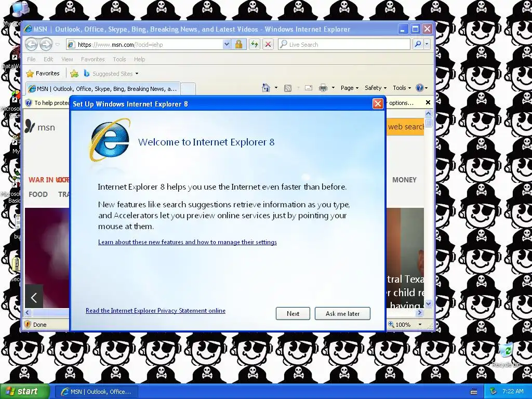The image size is (532, 399).
Task: Open the Page command menu
Action: pos(350,88)
